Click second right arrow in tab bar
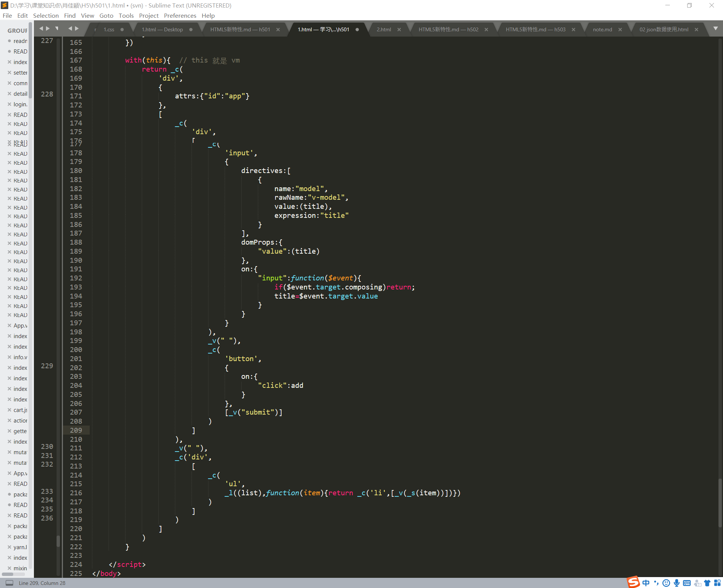The image size is (723, 588). (77, 28)
